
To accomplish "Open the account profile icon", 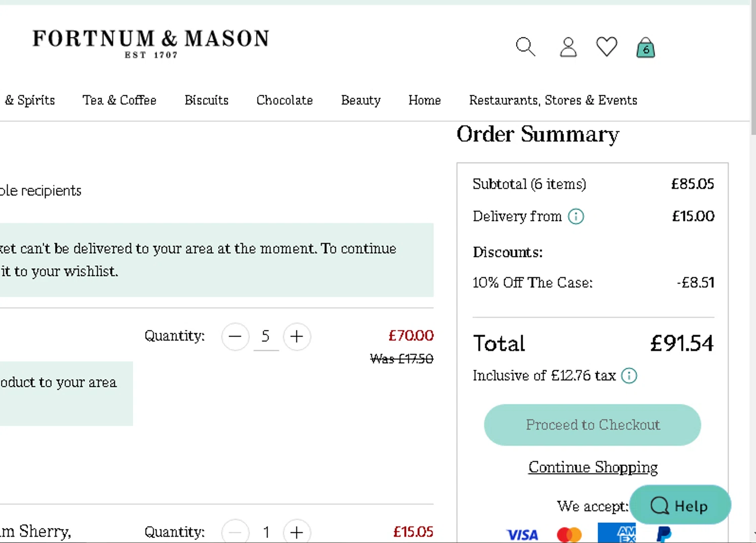I will [x=568, y=47].
